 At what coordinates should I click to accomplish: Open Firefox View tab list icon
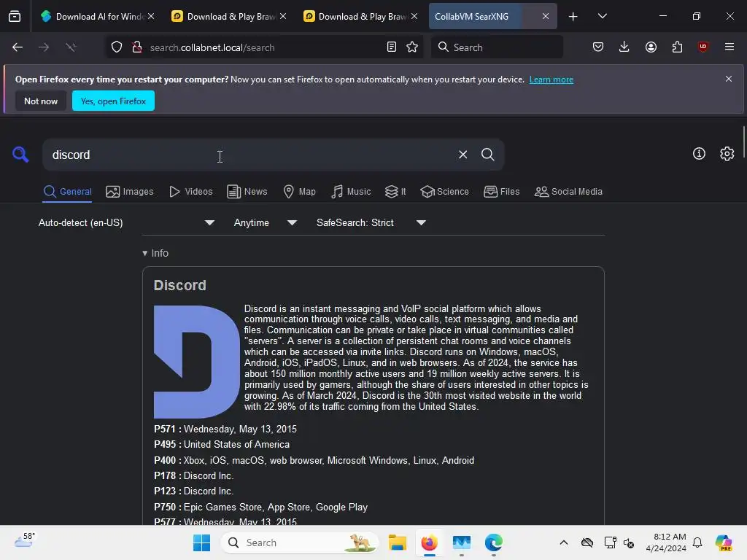pos(15,17)
